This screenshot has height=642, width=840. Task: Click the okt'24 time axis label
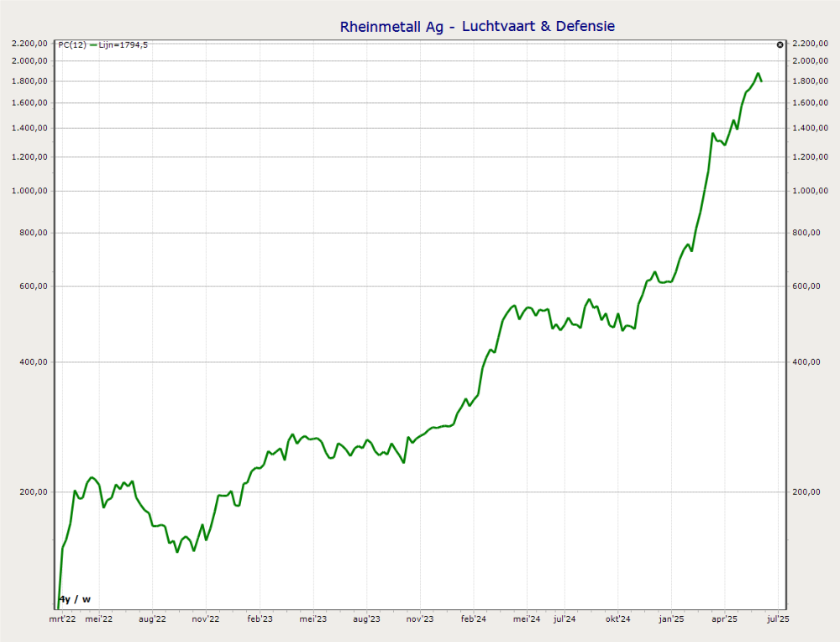(x=617, y=618)
